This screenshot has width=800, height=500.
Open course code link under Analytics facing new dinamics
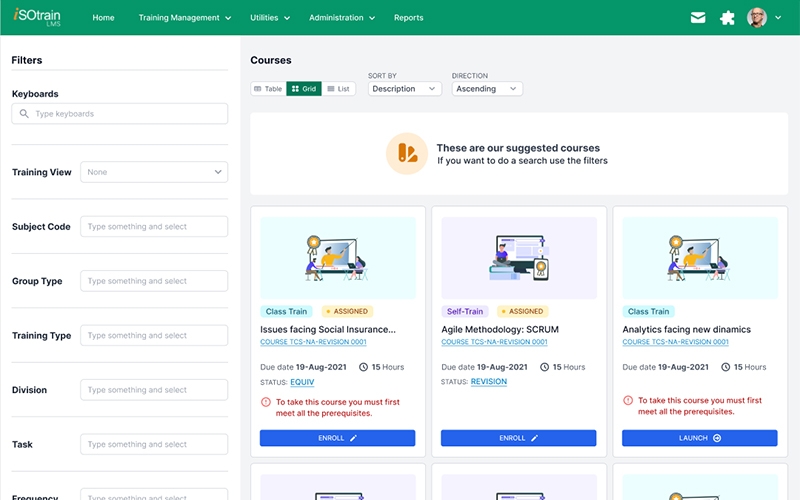pos(676,342)
